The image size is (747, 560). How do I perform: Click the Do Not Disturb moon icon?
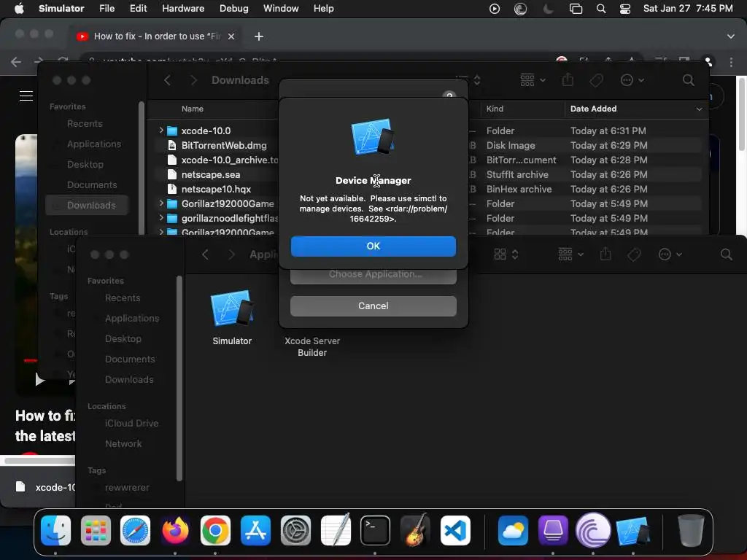[x=549, y=9]
